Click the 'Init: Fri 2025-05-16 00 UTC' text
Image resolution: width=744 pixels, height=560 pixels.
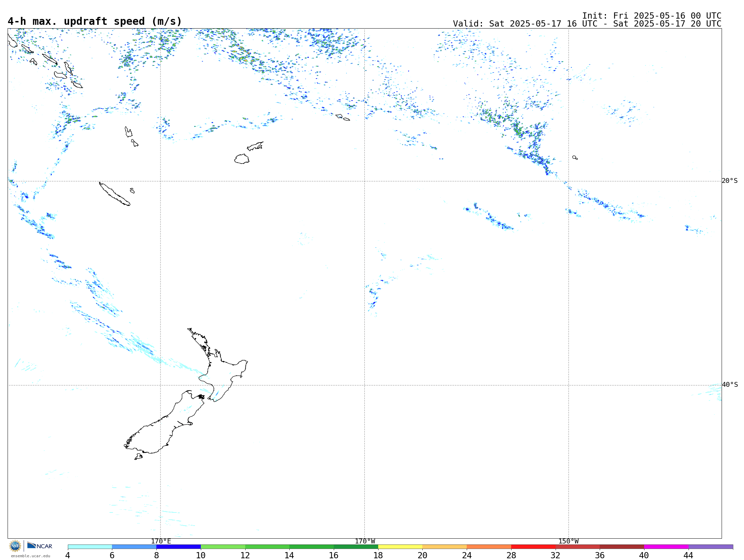[x=652, y=16]
